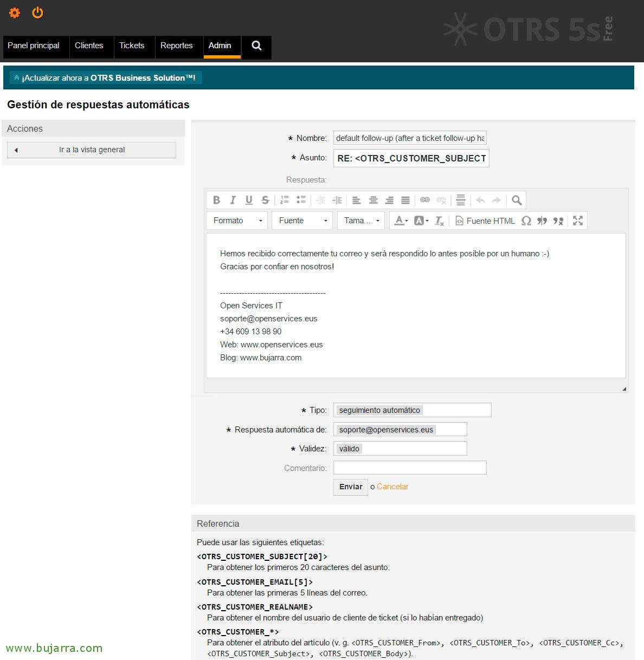
Task: Go to the Reportes menu
Action: tap(176, 46)
